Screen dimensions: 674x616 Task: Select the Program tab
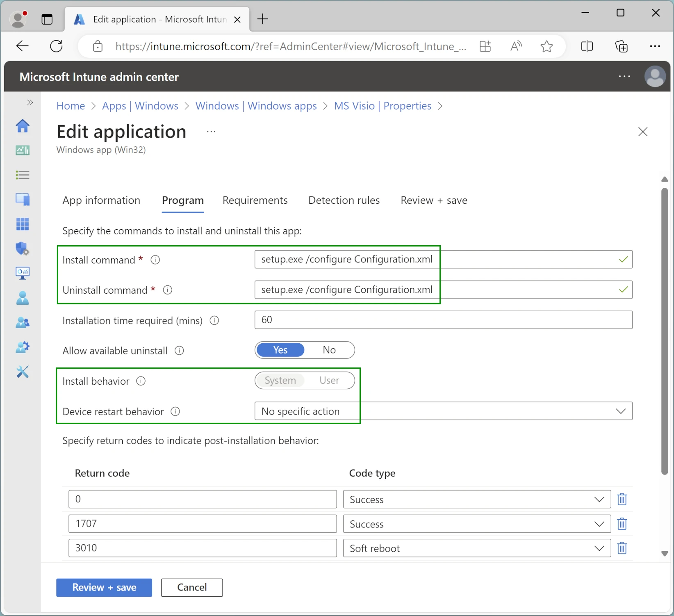tap(183, 200)
